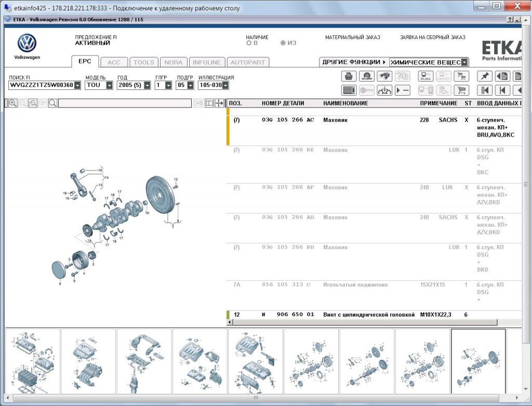Open the ИЛЛЮСТРАЦИЯ dropdown showing 105-030
Viewport: 532px width, 406px height.
pos(225,85)
